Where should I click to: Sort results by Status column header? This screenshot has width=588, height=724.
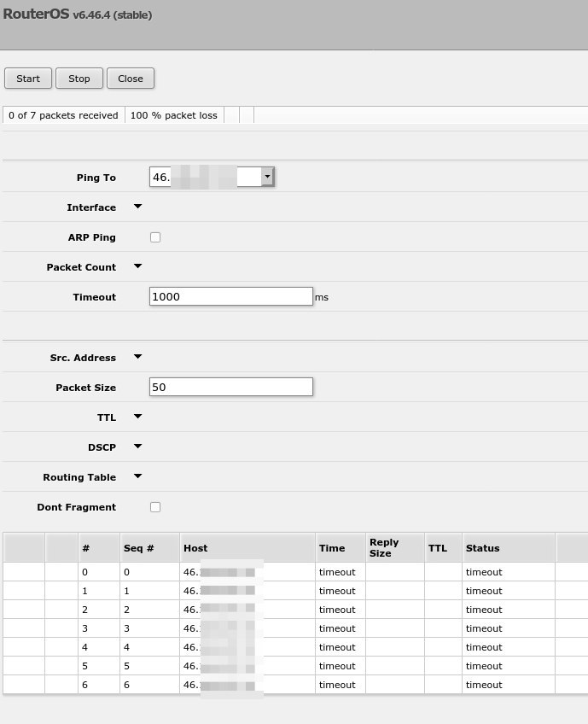(x=509, y=547)
